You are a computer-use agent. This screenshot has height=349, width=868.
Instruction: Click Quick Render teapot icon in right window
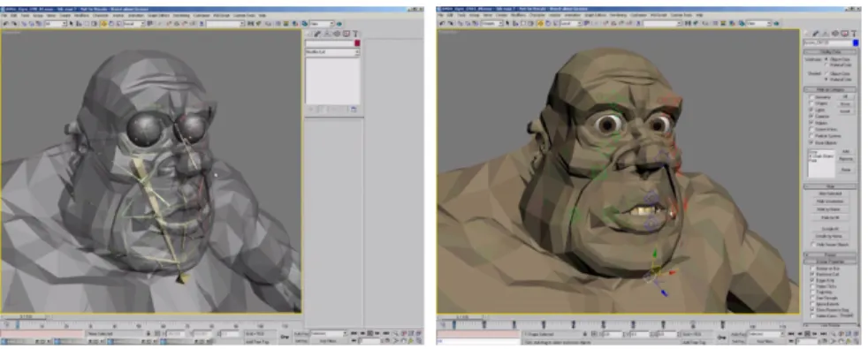[776, 24]
